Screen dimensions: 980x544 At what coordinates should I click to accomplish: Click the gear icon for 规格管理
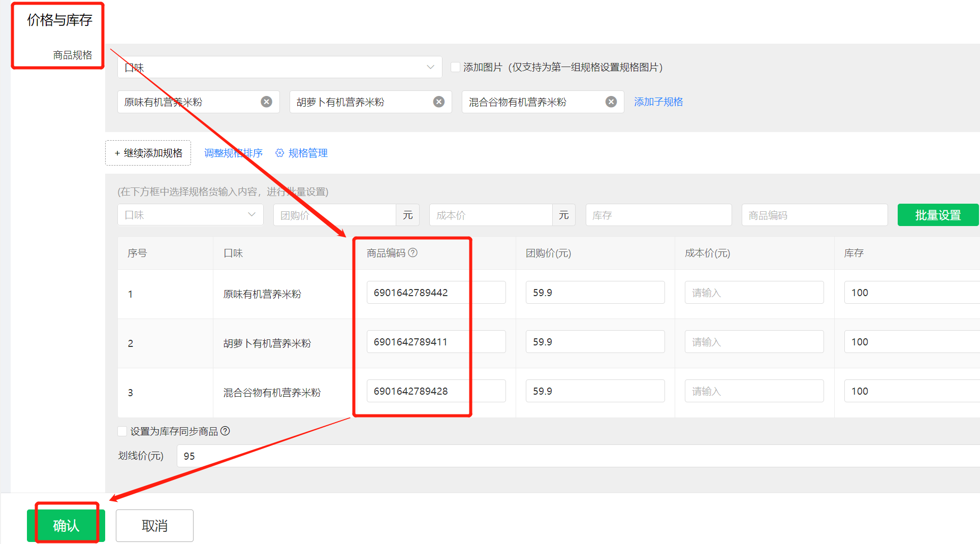[279, 153]
